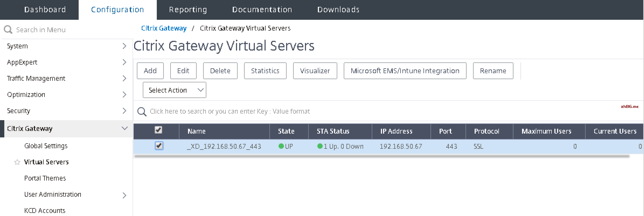Uncheck the _XD_192.168.50.67_443 row checkbox
The image size is (644, 216).
[159, 146]
